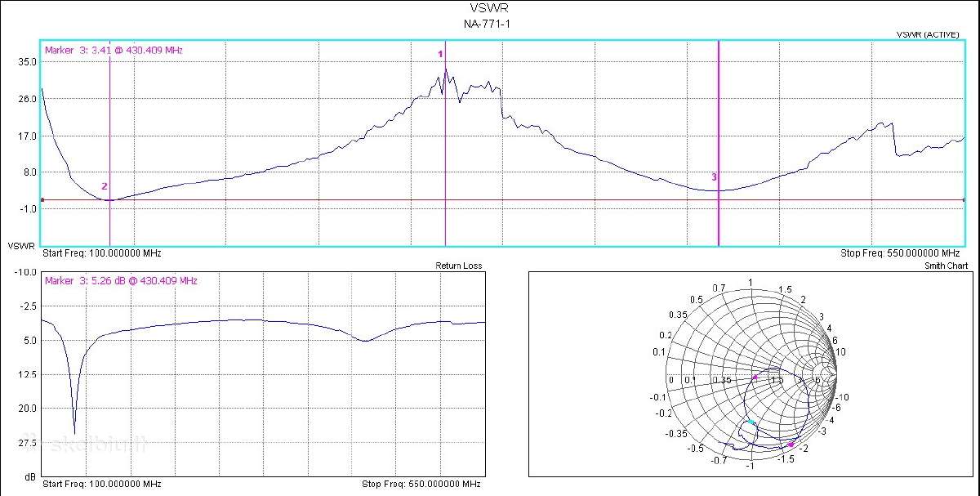Click the Return Loss plot's Stop Freq label
Viewport: 980px width, 496px height.
(x=421, y=485)
